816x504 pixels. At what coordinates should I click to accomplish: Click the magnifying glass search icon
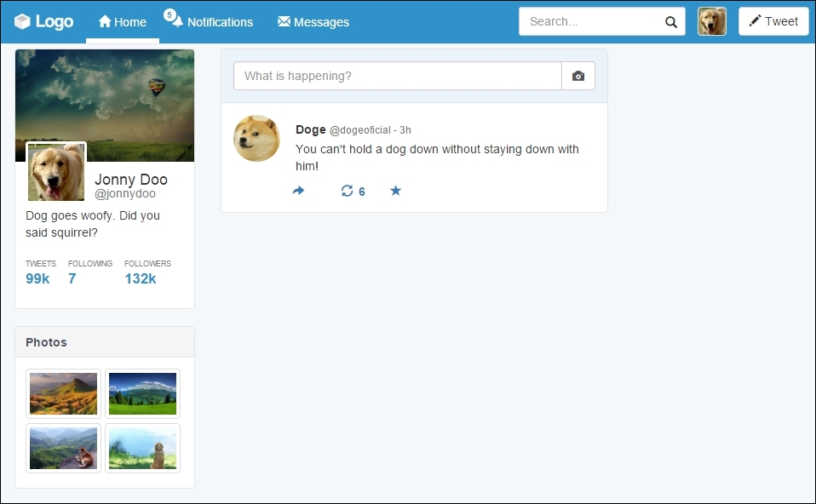[x=671, y=22]
